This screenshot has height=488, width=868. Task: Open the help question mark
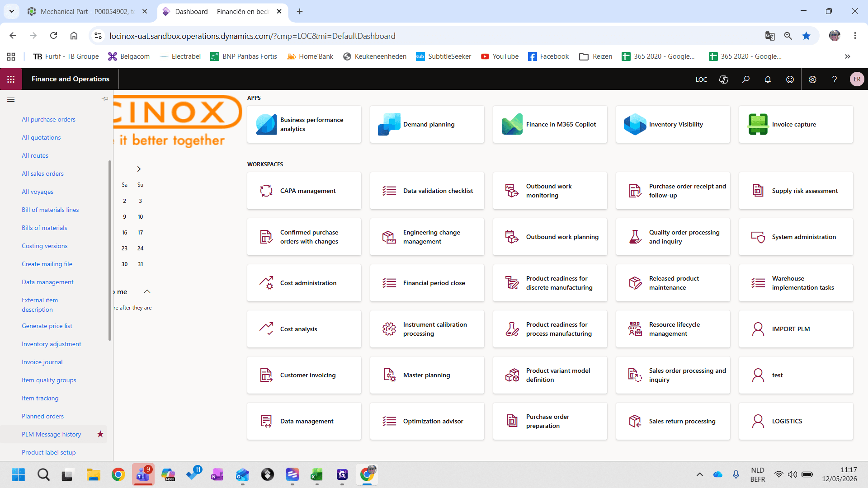point(835,79)
